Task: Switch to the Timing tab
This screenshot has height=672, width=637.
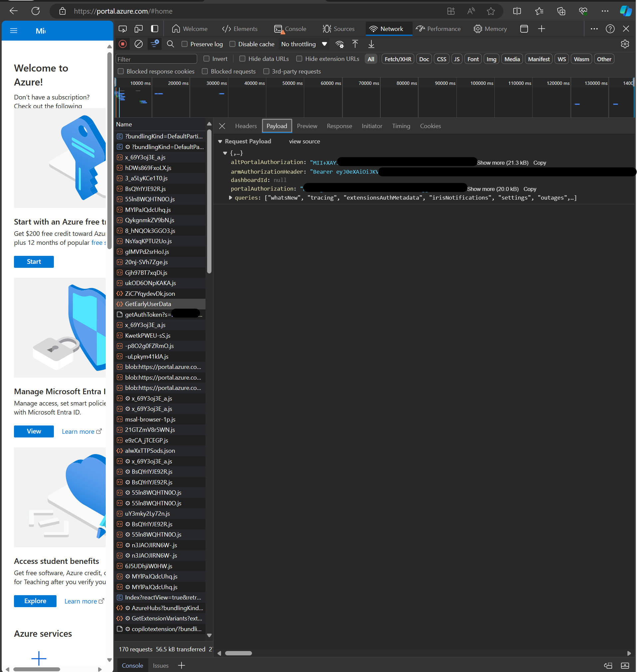Action: click(x=401, y=126)
